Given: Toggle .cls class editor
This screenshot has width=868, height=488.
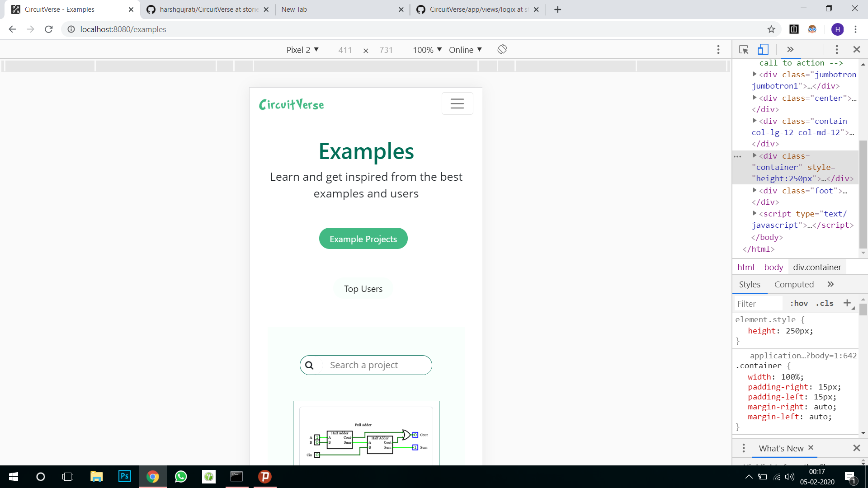Looking at the screenshot, I should point(824,303).
